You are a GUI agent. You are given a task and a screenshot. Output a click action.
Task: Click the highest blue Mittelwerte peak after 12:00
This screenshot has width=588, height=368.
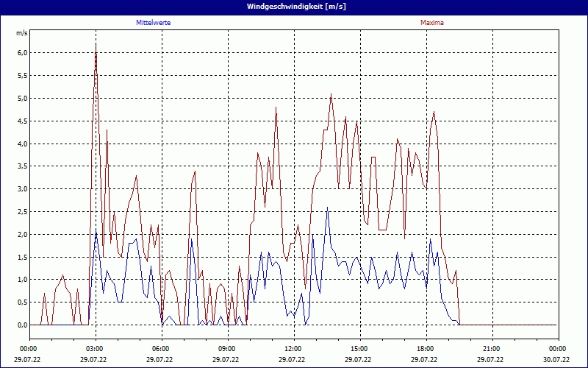pyautogui.click(x=328, y=208)
